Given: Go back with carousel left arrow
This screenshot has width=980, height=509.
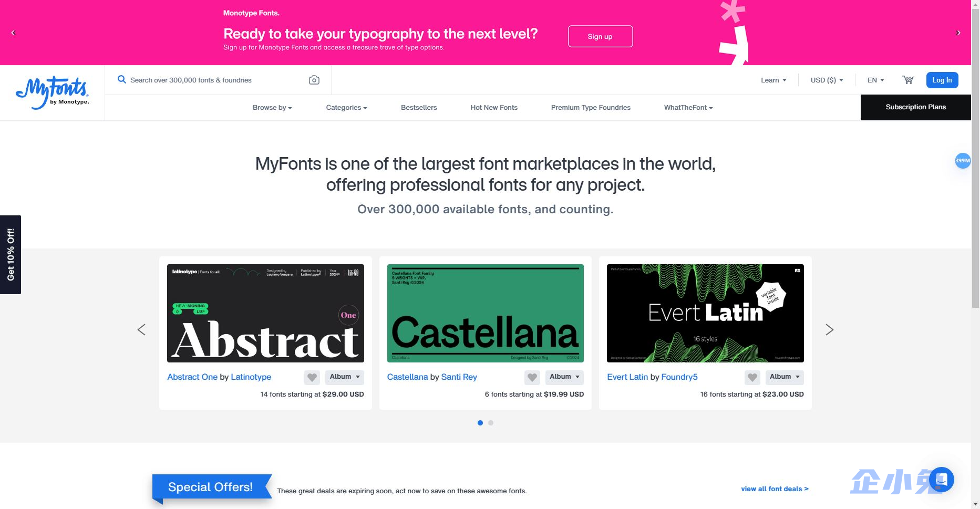Looking at the screenshot, I should pyautogui.click(x=141, y=329).
